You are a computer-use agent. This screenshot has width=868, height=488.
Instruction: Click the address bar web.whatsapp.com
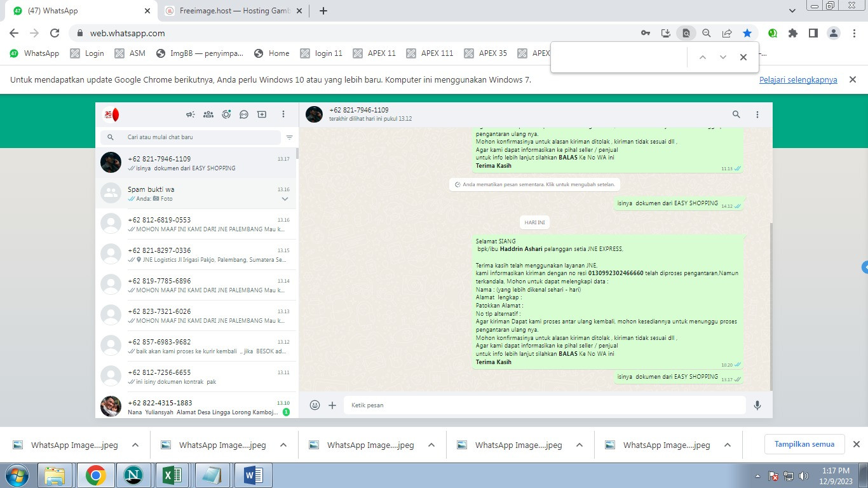coord(127,33)
